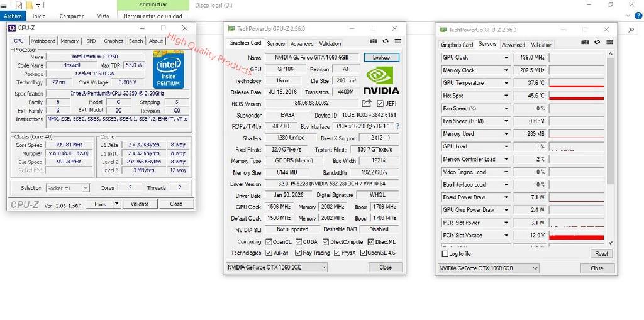Click GPU-Z app icon in Graphics Card window title
Image resolution: width=644 pixels, height=320 pixels.
231,29
